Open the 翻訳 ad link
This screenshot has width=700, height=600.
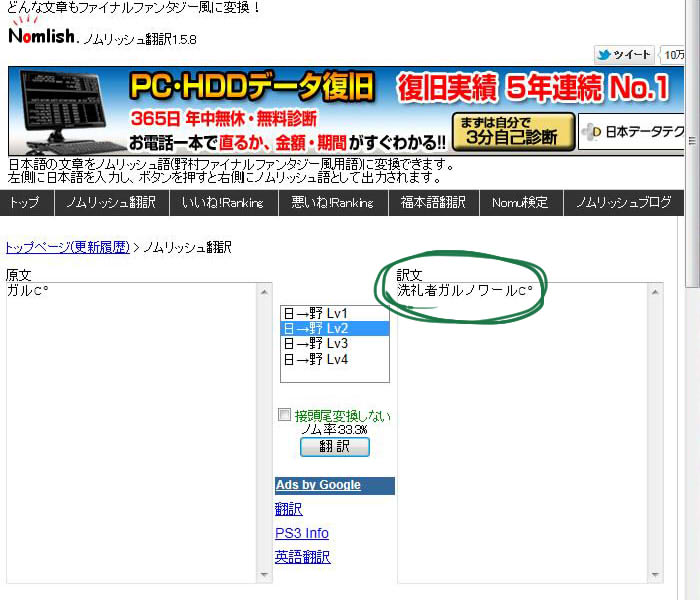tap(288, 509)
